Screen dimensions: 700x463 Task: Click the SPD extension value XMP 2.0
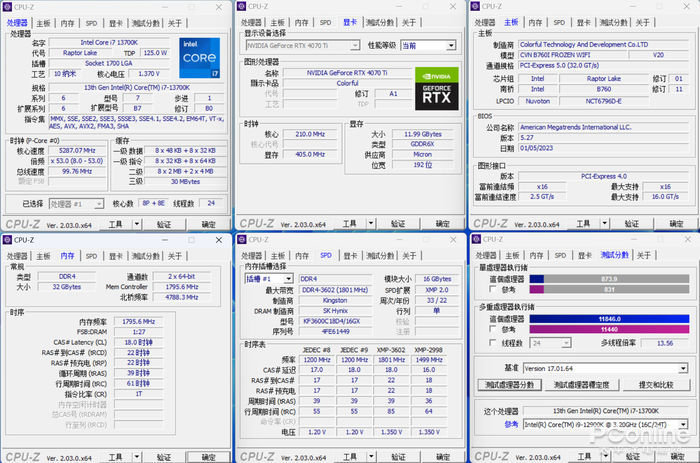pos(437,290)
